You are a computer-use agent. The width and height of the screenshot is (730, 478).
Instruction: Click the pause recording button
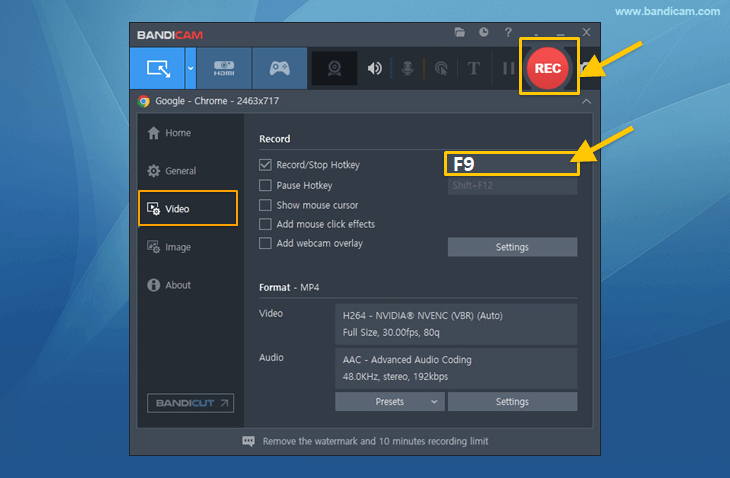click(508, 68)
